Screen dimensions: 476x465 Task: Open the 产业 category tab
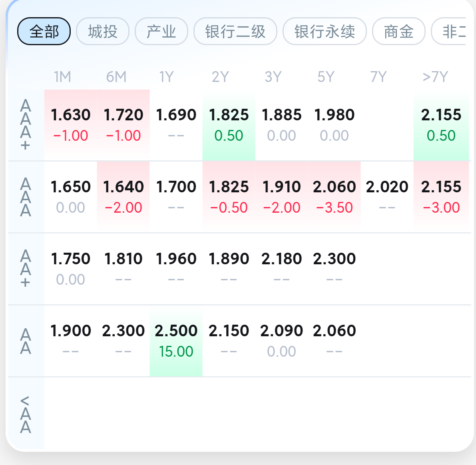(161, 31)
